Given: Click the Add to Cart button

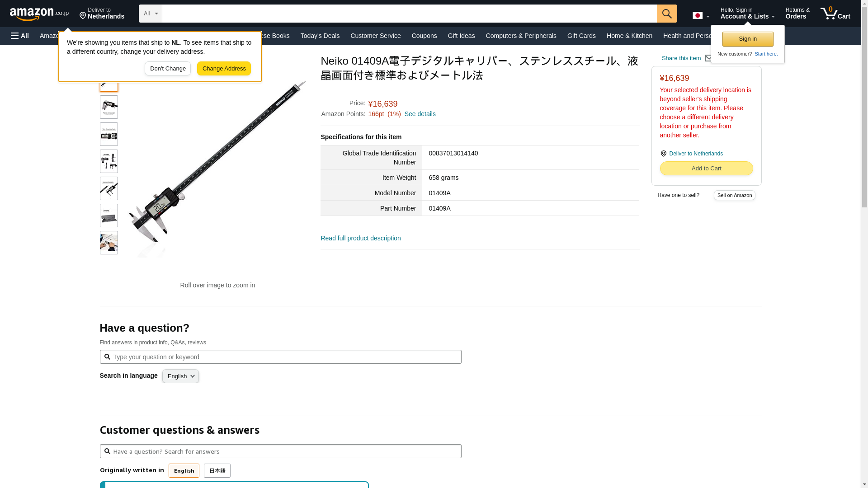Looking at the screenshot, I should pyautogui.click(x=706, y=169).
